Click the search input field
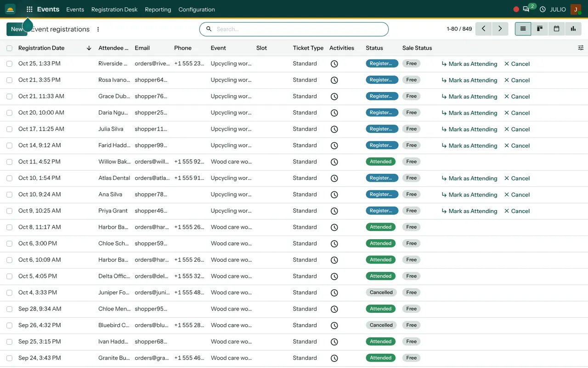The height and width of the screenshot is (368, 588). pos(294,29)
